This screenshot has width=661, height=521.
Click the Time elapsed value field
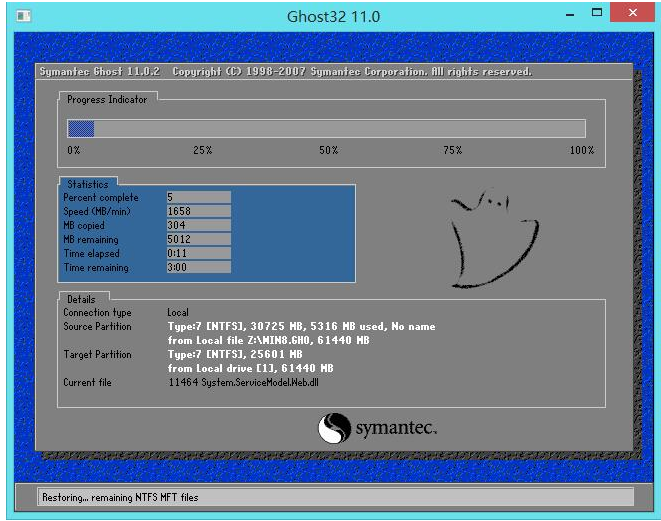(198, 254)
